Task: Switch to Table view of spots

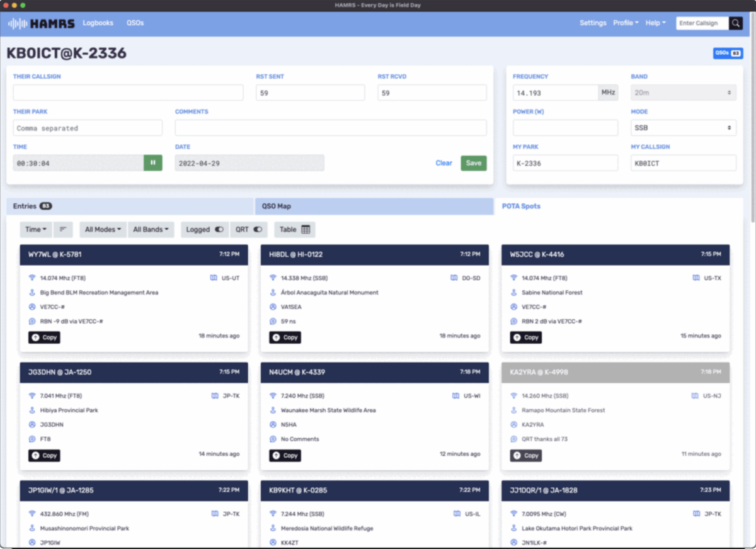Action: (295, 230)
